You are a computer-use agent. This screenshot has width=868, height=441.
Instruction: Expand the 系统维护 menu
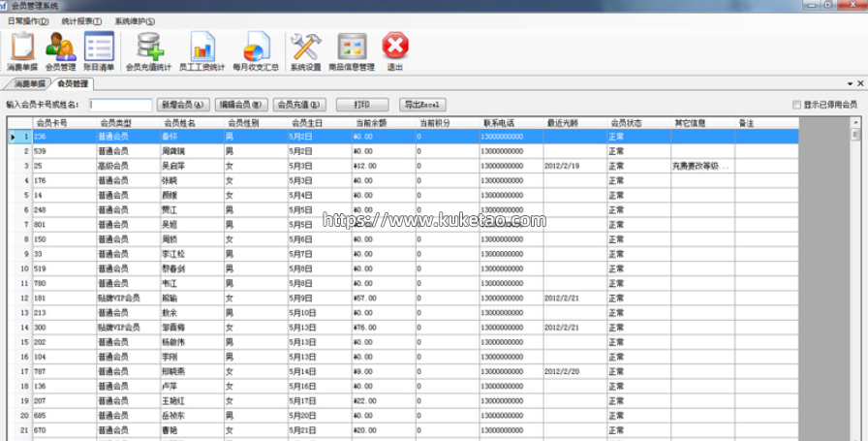[134, 20]
